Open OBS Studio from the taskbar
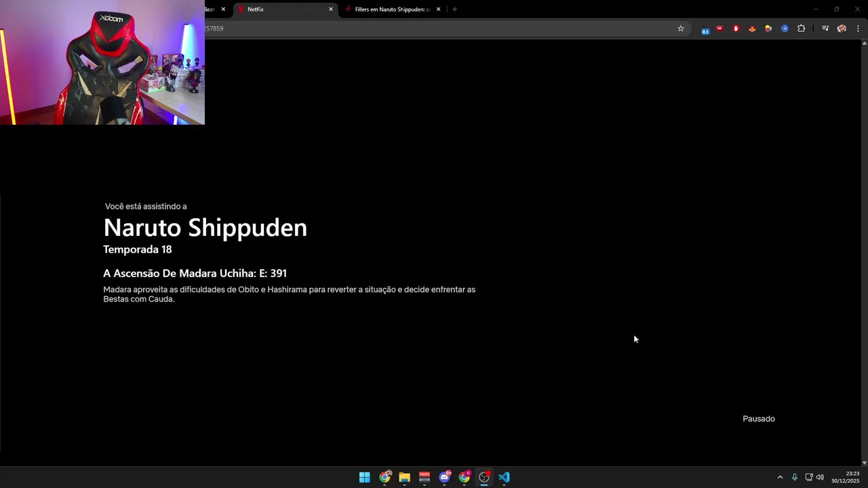 pyautogui.click(x=484, y=477)
